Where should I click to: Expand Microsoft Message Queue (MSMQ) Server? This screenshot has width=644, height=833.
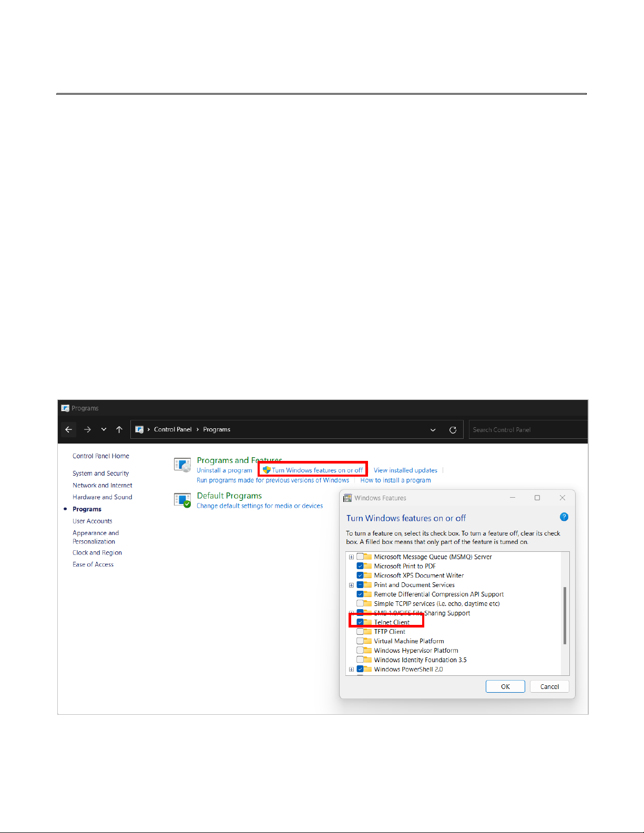tap(351, 557)
